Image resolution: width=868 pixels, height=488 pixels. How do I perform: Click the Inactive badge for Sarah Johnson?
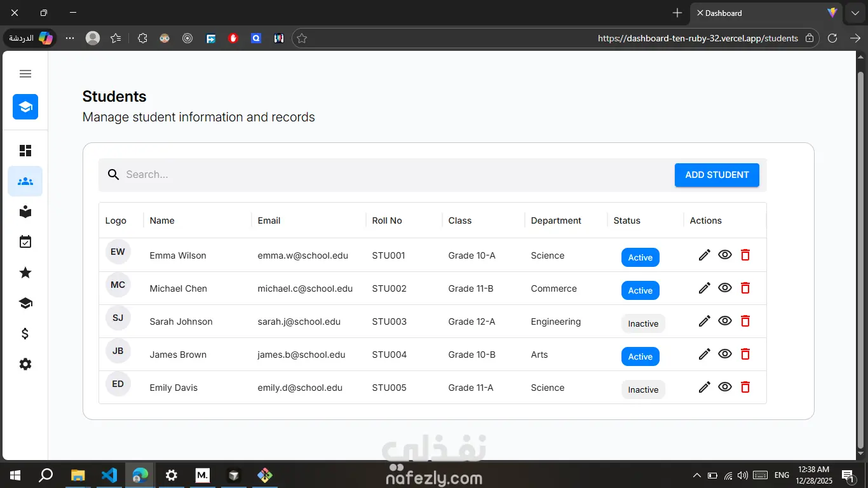(x=643, y=323)
